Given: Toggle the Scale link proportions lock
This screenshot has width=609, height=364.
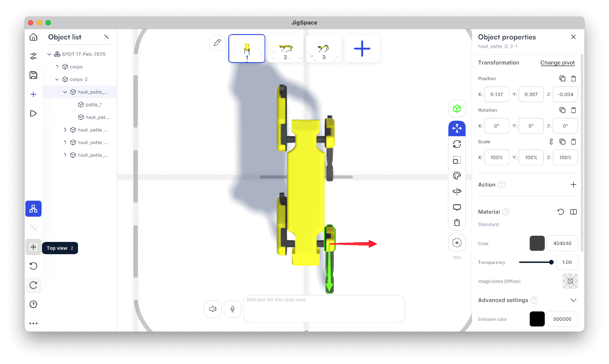Looking at the screenshot, I should pyautogui.click(x=551, y=142).
